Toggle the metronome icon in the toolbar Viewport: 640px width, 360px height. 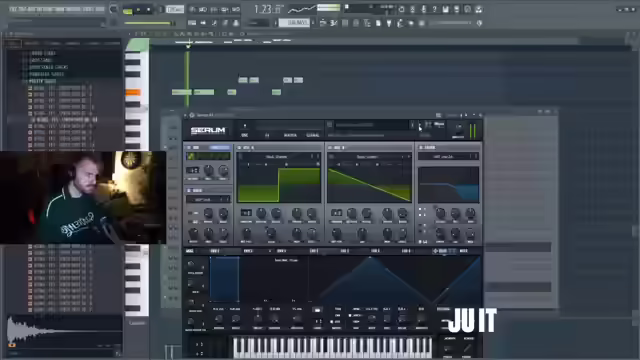click(x=192, y=9)
